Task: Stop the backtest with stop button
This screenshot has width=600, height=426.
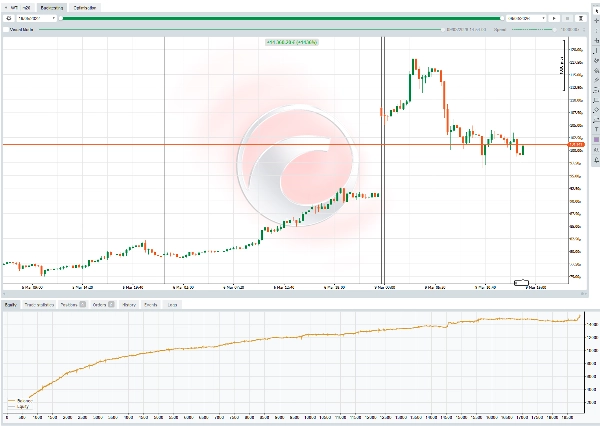Action: click(x=567, y=18)
